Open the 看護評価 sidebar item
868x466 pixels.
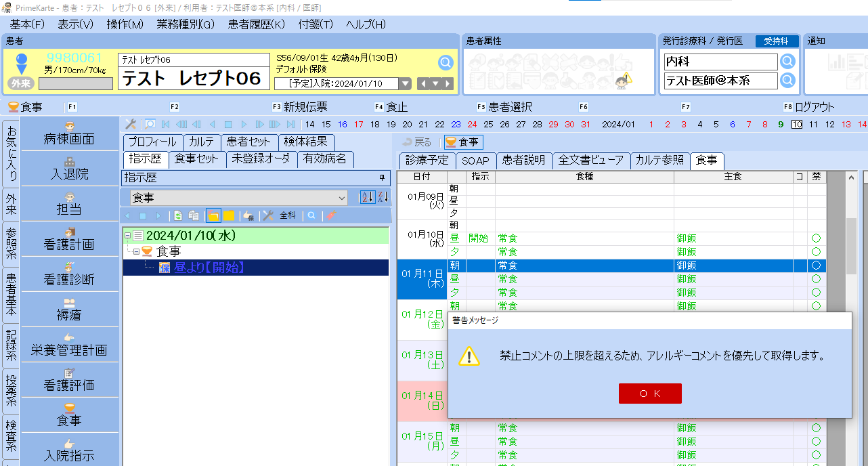[69, 381]
